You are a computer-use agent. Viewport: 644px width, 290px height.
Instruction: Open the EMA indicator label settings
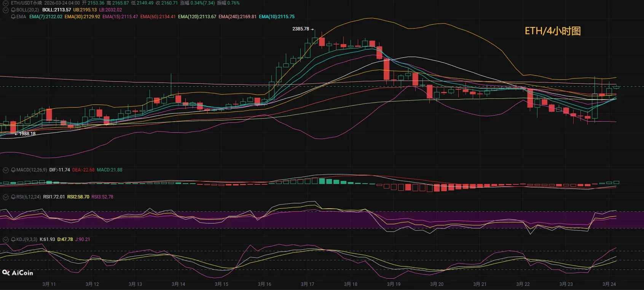pyautogui.click(x=21, y=17)
